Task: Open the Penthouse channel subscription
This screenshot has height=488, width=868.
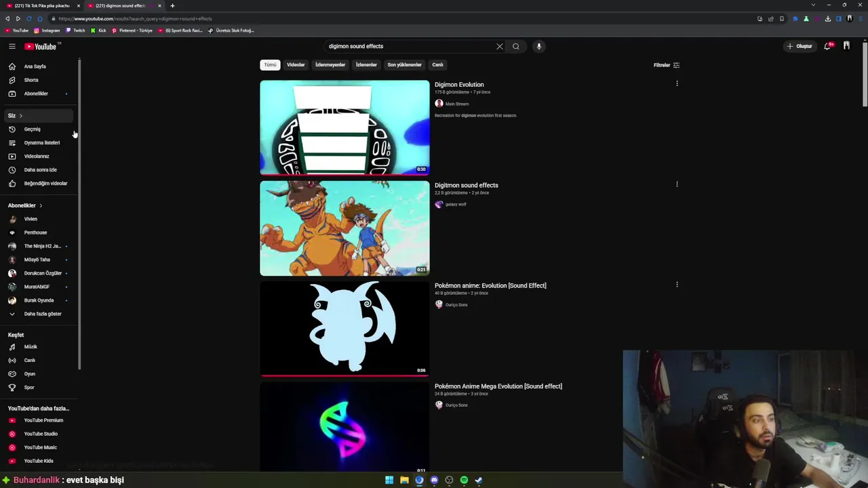Action: [x=38, y=232]
